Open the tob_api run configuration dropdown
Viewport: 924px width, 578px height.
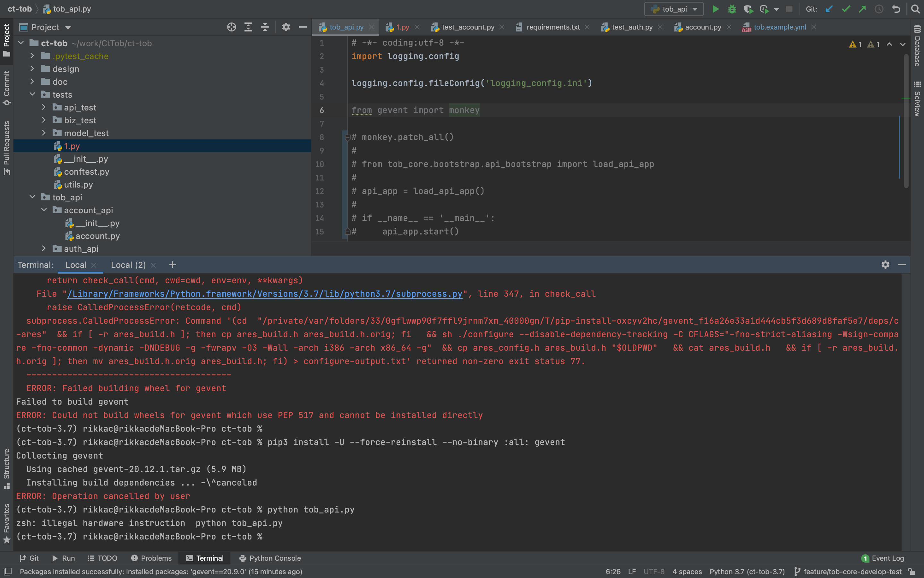(674, 9)
